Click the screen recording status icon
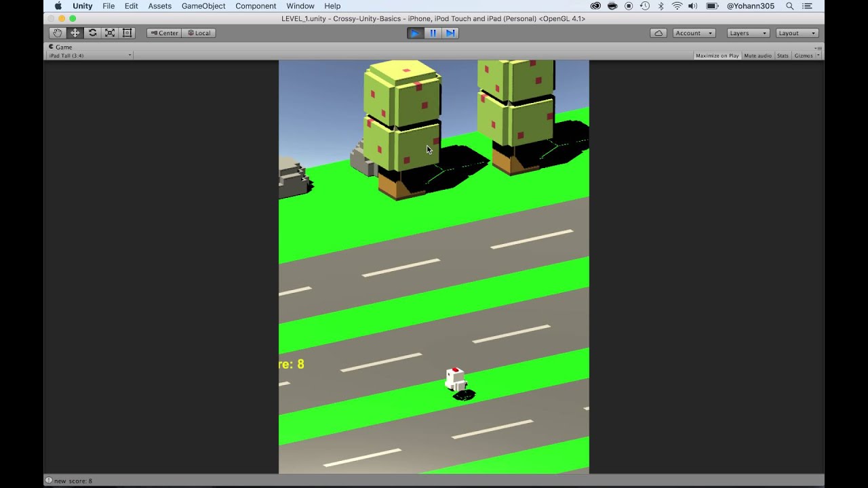Image resolution: width=868 pixels, height=488 pixels. 629,6
